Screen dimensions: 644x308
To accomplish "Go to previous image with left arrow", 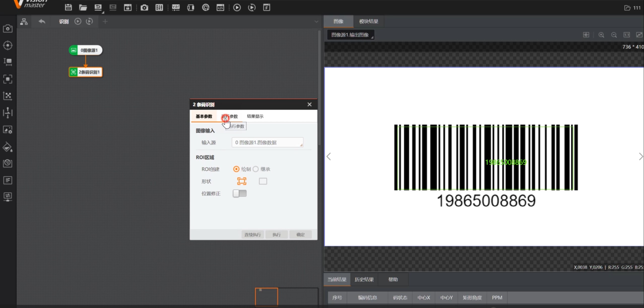I will point(329,157).
